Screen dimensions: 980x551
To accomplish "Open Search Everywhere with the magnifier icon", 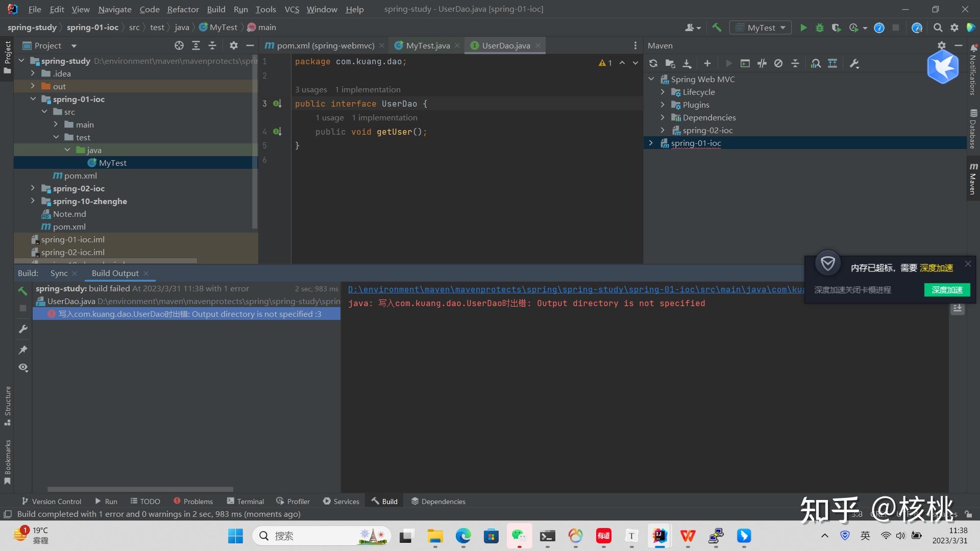I will coord(938,28).
